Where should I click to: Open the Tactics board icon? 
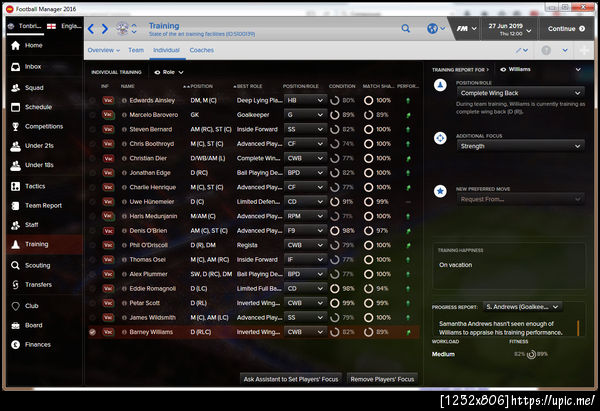(x=15, y=186)
